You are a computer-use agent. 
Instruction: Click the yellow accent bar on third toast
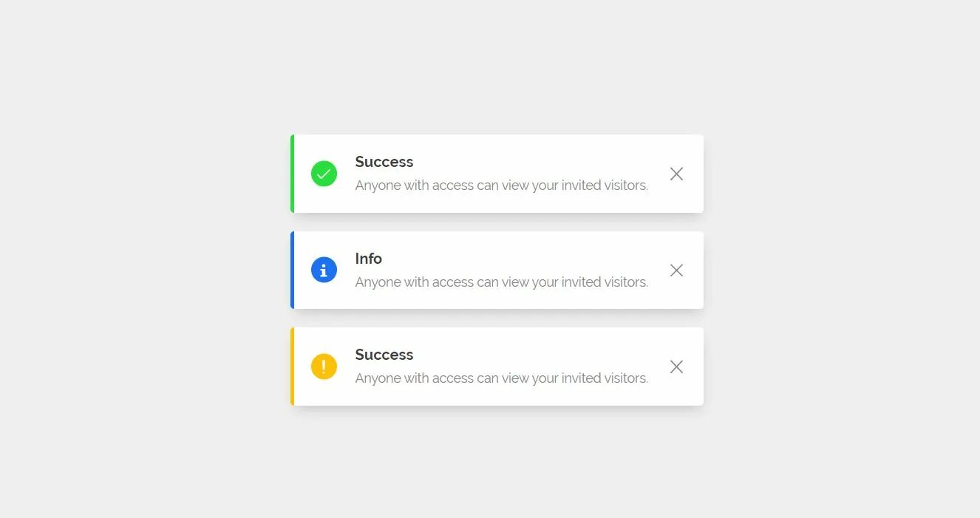pos(293,367)
